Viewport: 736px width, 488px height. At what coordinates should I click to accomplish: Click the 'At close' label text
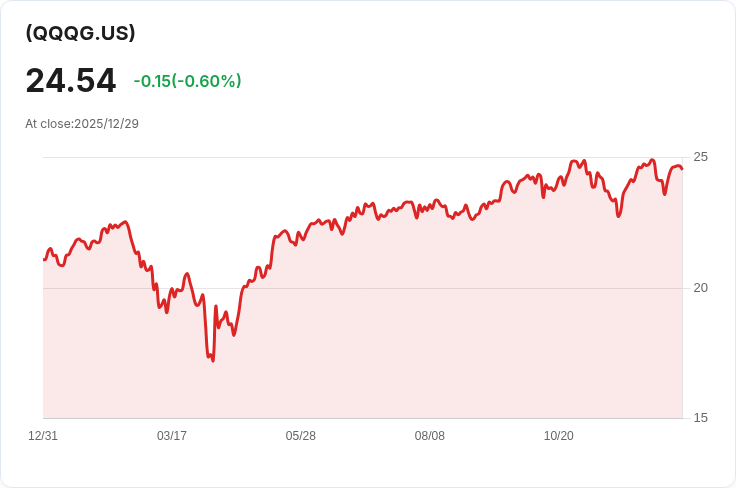[48, 124]
